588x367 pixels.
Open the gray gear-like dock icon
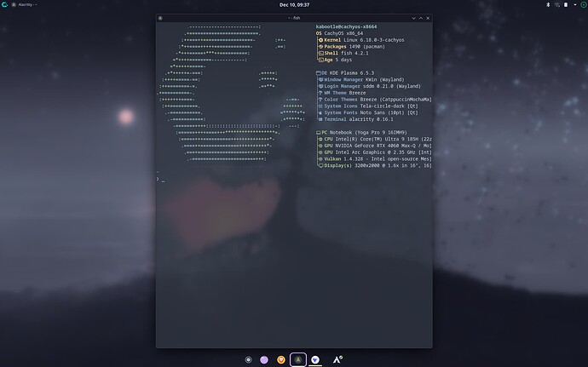248,360
